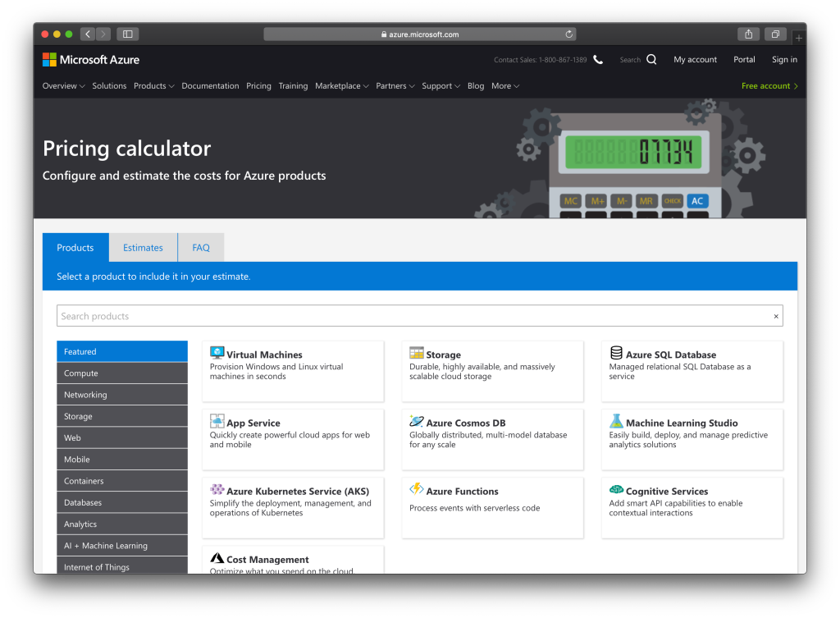The width and height of the screenshot is (840, 618).
Task: Expand the More navigation dropdown
Action: tap(505, 85)
